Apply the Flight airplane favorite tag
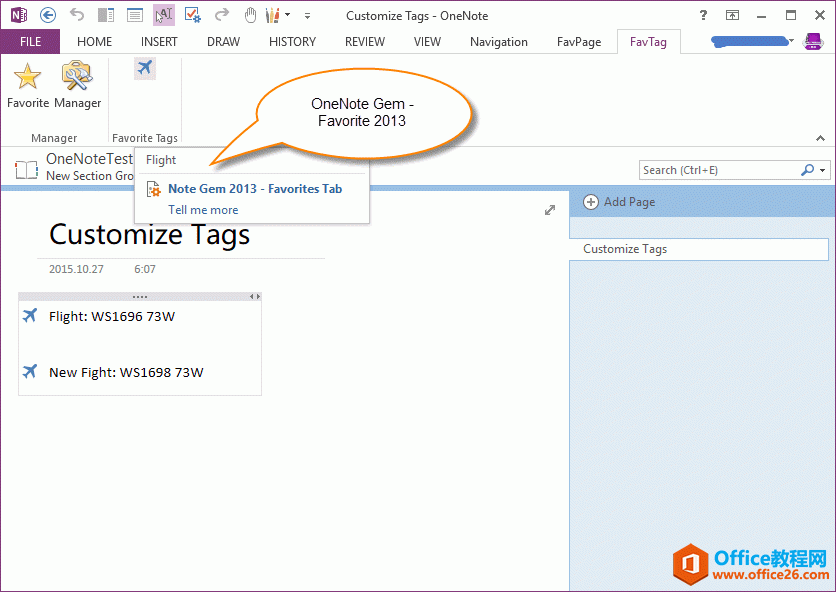Viewport: 836px width, 592px height. point(145,68)
